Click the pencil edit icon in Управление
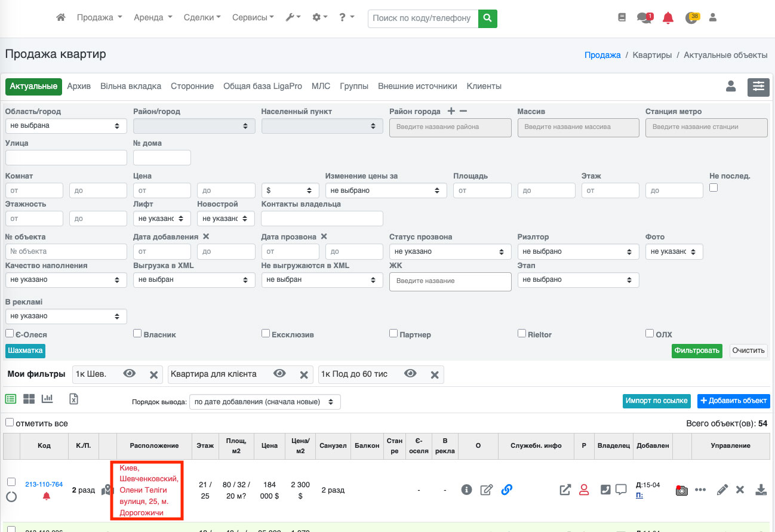The width and height of the screenshot is (775, 532). (x=722, y=490)
